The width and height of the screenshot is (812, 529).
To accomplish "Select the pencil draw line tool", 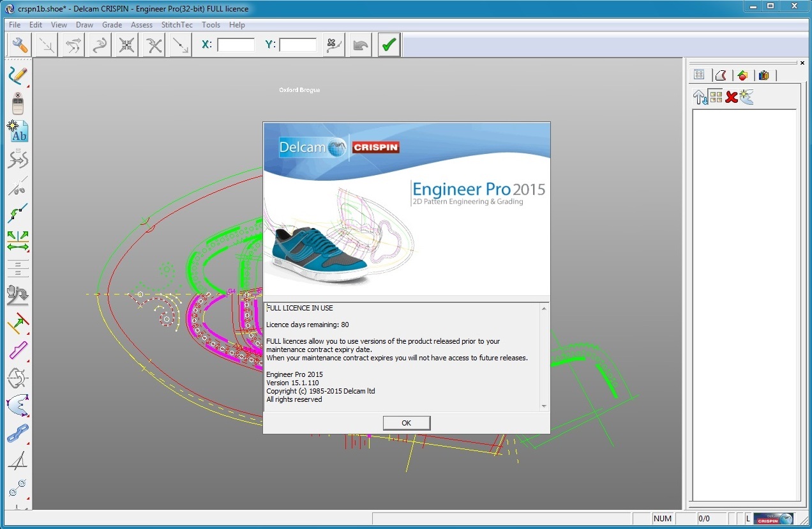I will [x=18, y=75].
